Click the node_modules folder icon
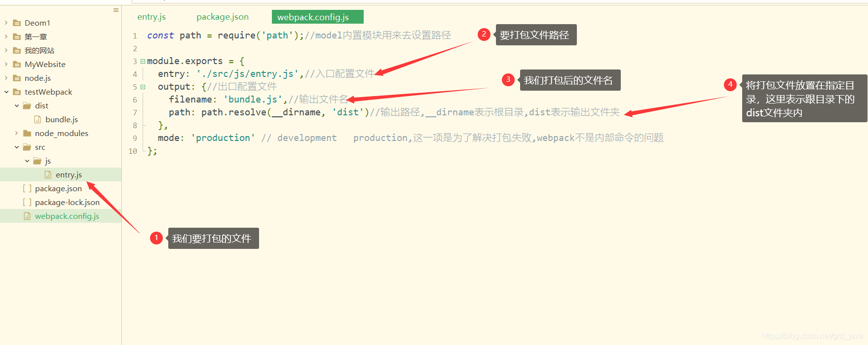The width and height of the screenshot is (868, 345). (27, 133)
